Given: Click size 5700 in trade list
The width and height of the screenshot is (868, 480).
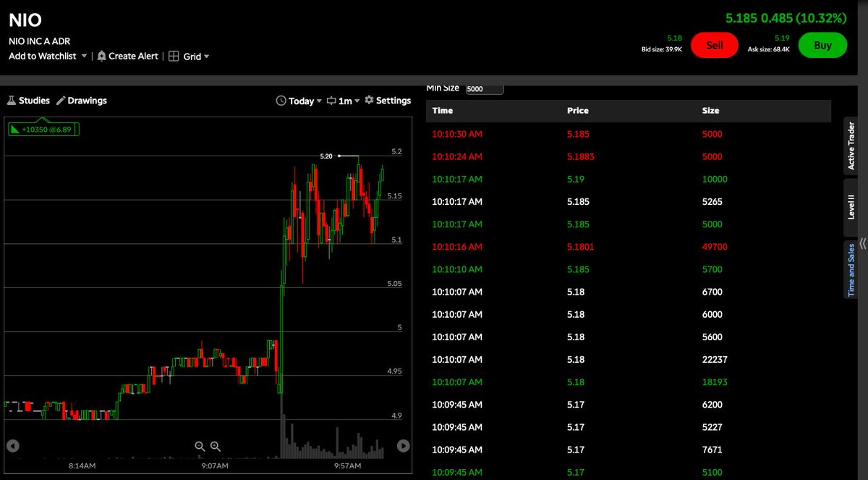Looking at the screenshot, I should click(x=712, y=269).
